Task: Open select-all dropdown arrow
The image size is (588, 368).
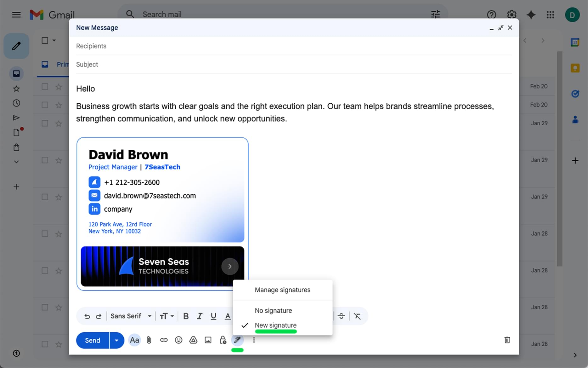Action: pyautogui.click(x=54, y=40)
